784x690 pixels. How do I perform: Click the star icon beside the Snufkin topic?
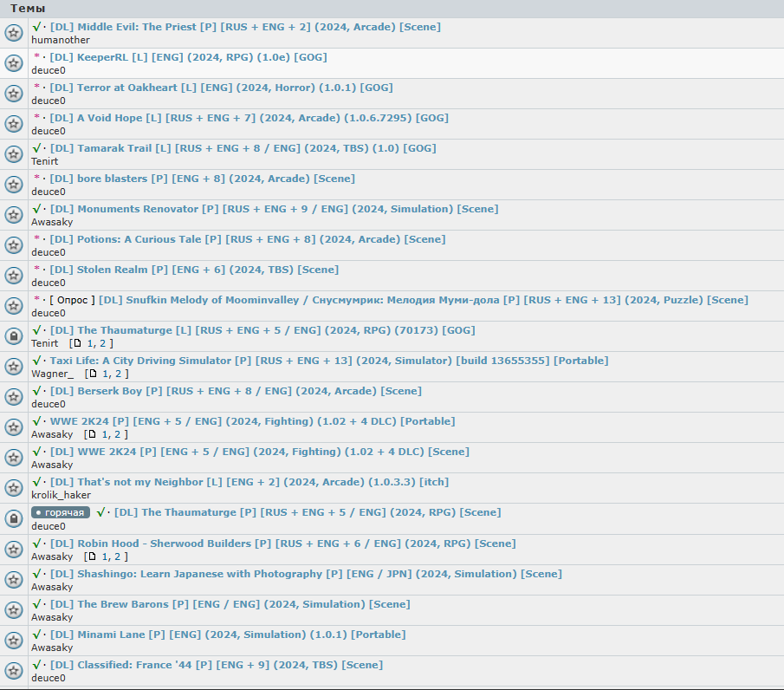point(14,306)
